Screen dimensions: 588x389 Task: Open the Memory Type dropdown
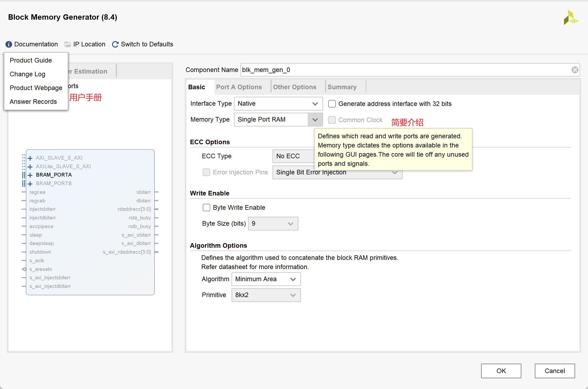point(278,120)
